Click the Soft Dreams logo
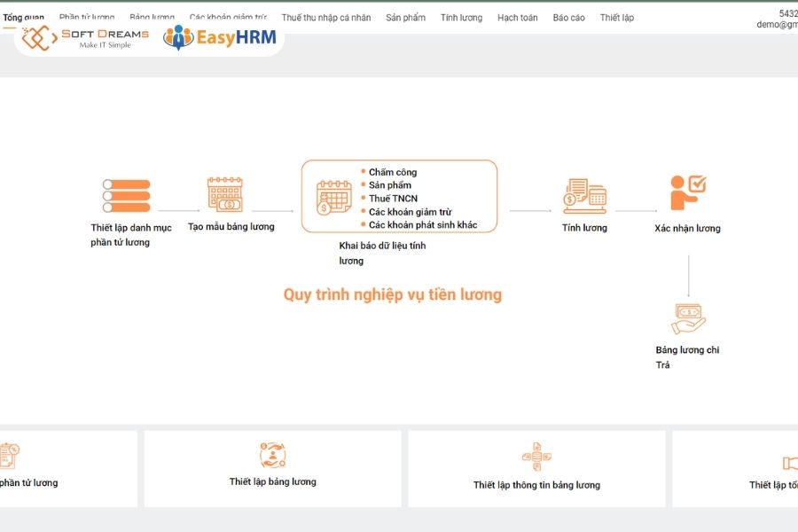Screen dimensions: 798x532 tap(85, 38)
